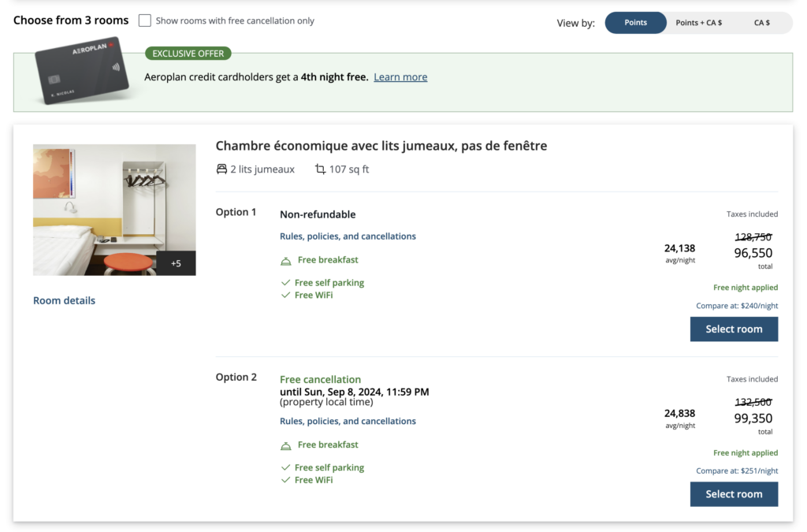Switch view to Points + CA $
This screenshot has width=807, height=532.
698,23
